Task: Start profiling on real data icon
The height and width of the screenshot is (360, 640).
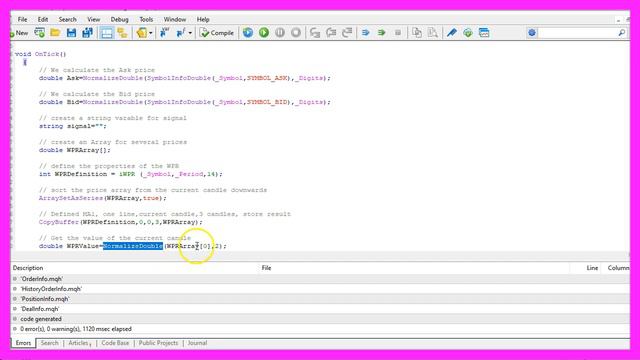Action: pyautogui.click(x=366, y=33)
